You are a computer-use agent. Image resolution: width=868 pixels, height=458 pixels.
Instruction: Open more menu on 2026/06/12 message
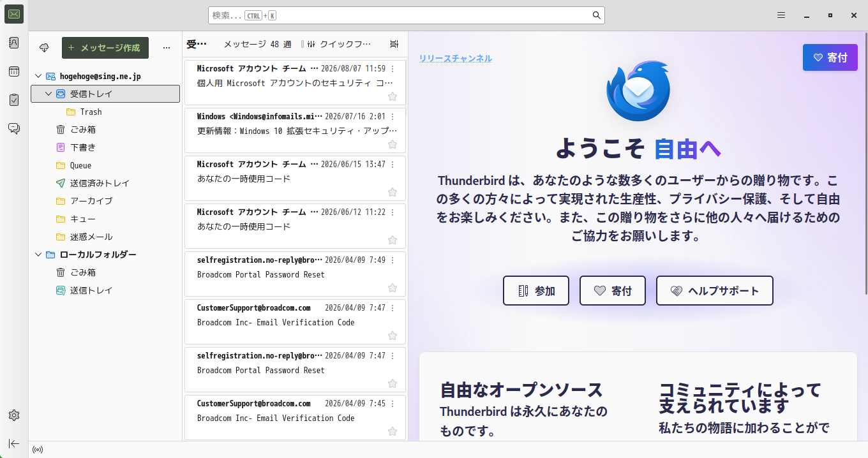coord(393,212)
